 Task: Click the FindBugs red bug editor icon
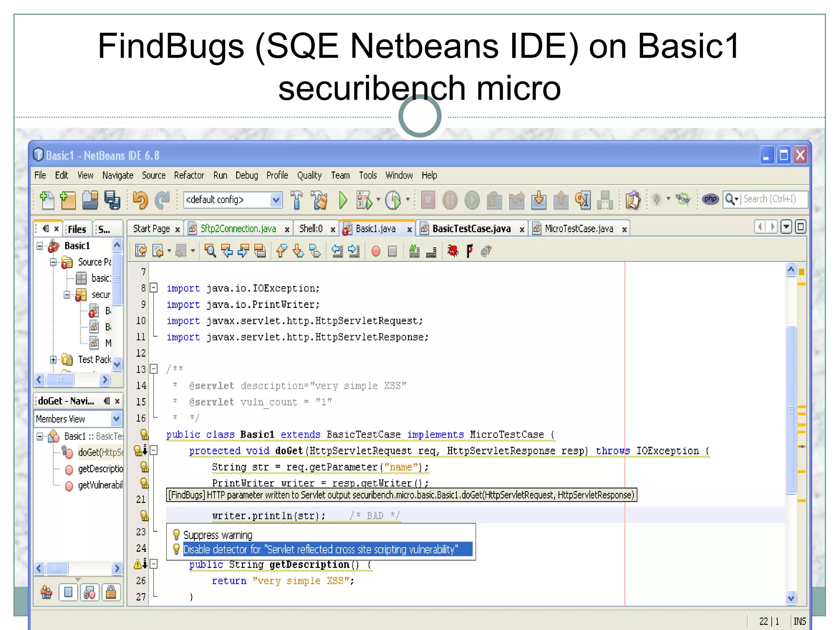(x=453, y=251)
